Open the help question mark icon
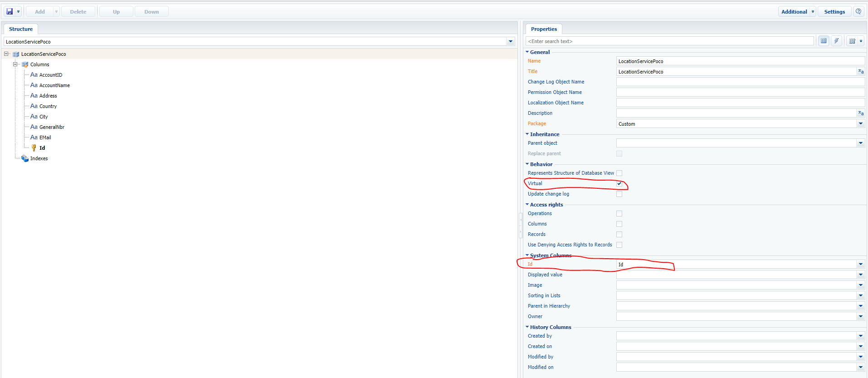 [x=858, y=11]
